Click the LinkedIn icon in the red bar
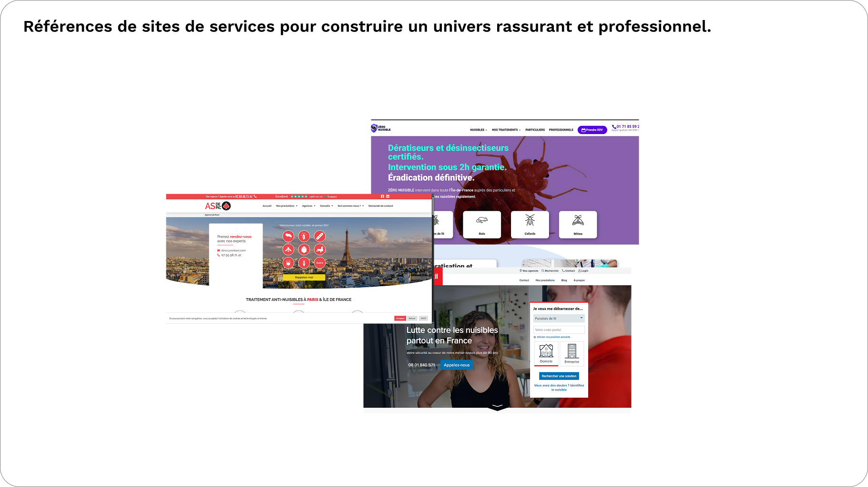Viewport: 868px width, 487px height. [x=388, y=197]
